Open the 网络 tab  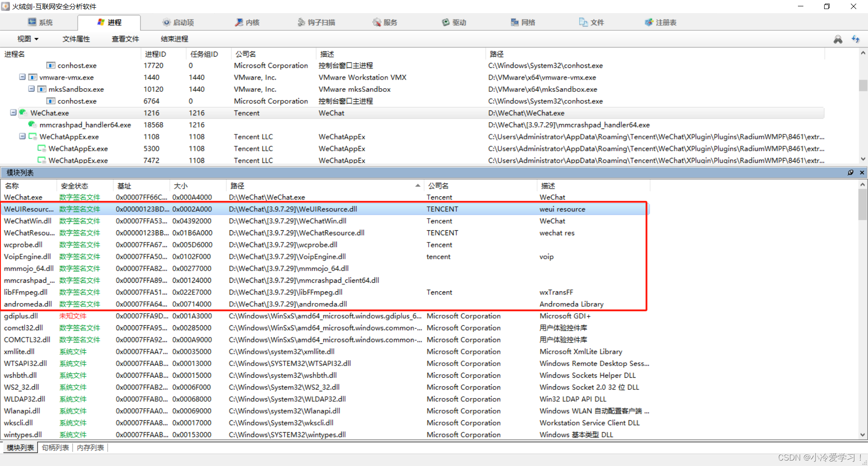523,22
